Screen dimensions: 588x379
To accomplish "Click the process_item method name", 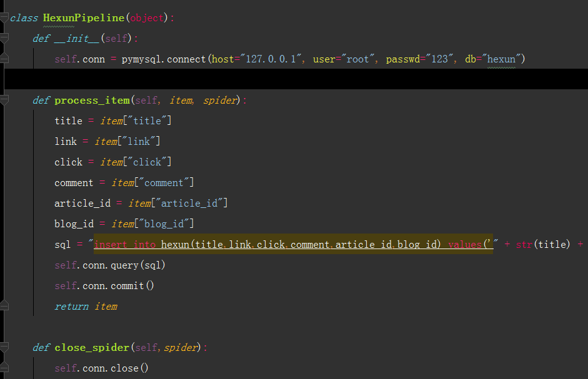I will 92,101.
